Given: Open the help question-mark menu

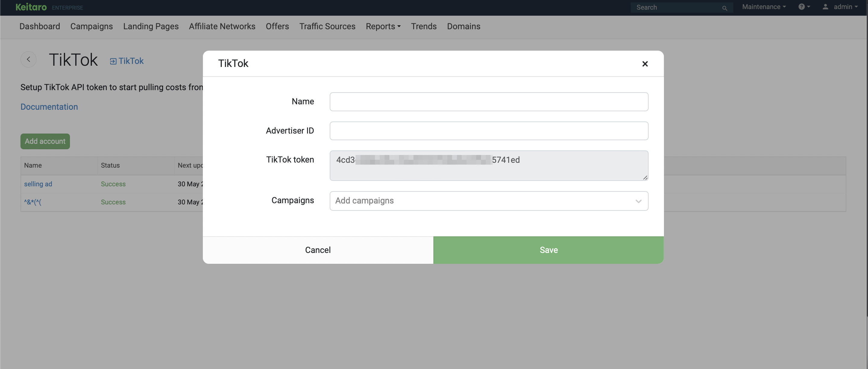Looking at the screenshot, I should 804,7.
